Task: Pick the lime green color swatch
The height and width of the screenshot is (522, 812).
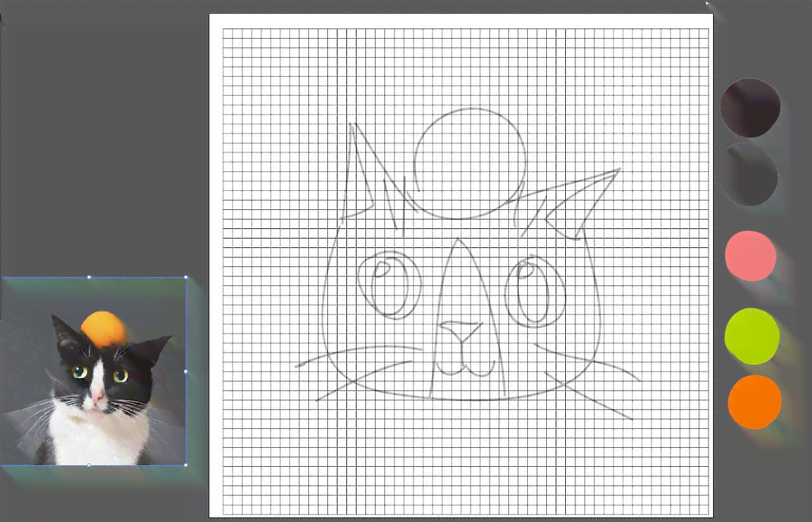Action: click(x=752, y=336)
